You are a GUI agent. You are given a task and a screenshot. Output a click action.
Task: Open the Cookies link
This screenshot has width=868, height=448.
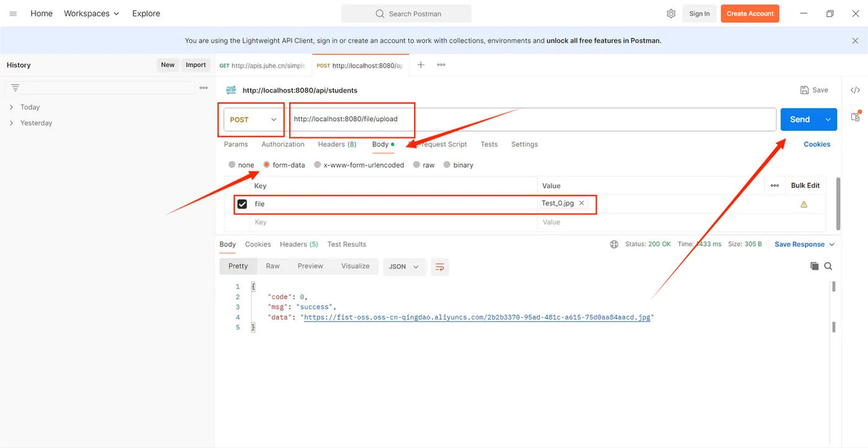[817, 145]
